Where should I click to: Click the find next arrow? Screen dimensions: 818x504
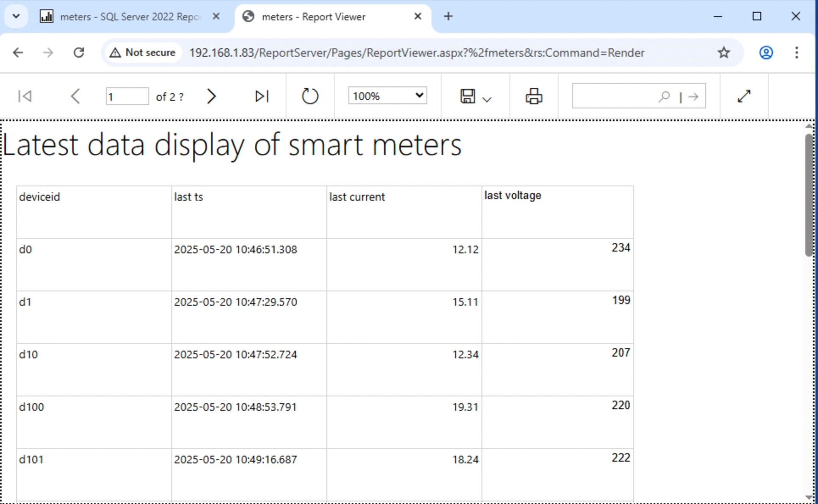(x=693, y=97)
